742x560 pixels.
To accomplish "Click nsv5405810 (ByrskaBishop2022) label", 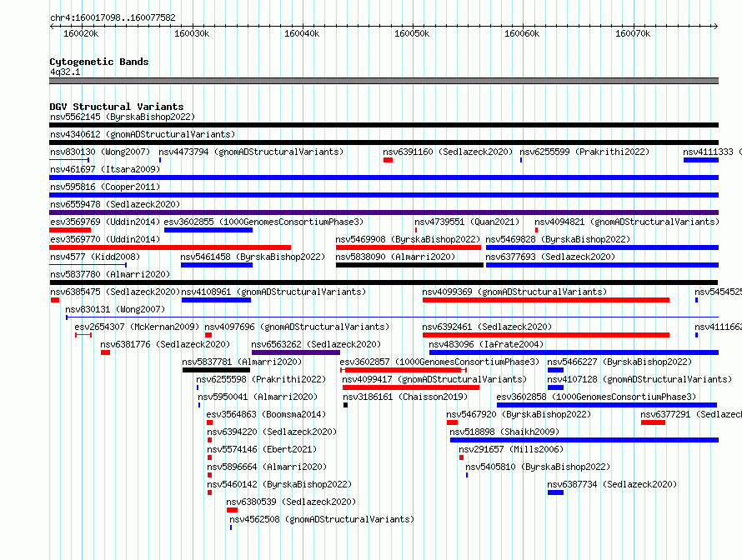I will (538, 467).
